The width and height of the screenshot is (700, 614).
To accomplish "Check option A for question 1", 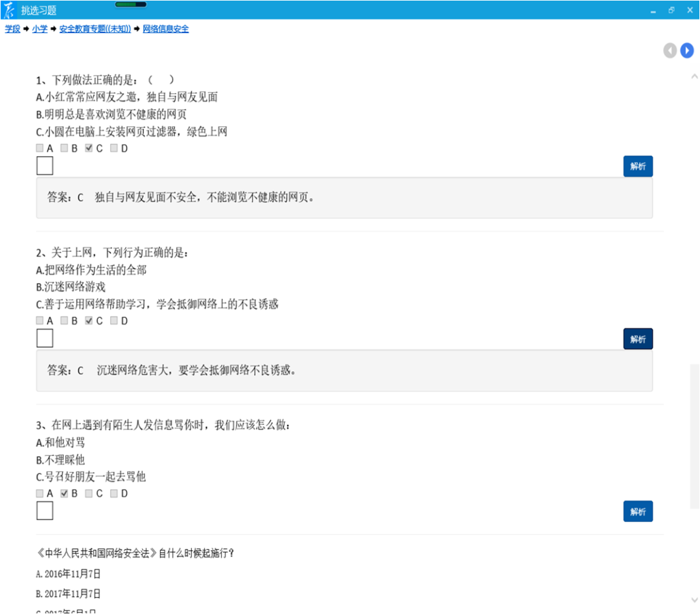I will point(40,148).
